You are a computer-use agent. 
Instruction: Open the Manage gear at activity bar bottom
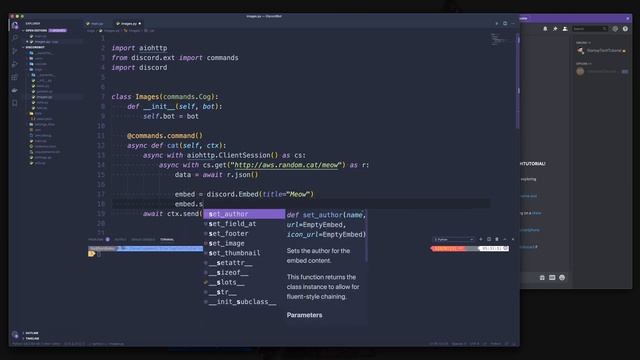[15, 334]
